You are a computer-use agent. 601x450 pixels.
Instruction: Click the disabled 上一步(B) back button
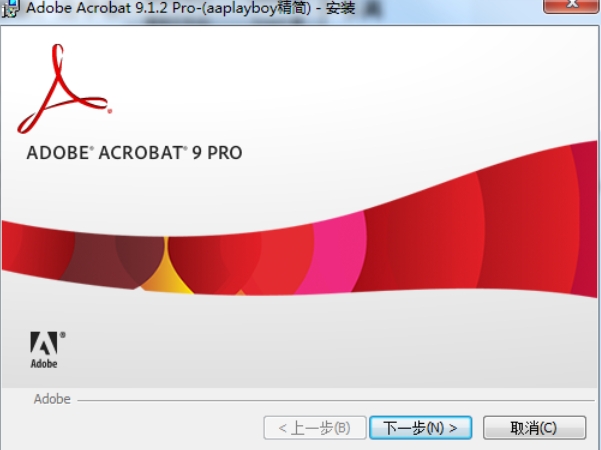tap(315, 427)
